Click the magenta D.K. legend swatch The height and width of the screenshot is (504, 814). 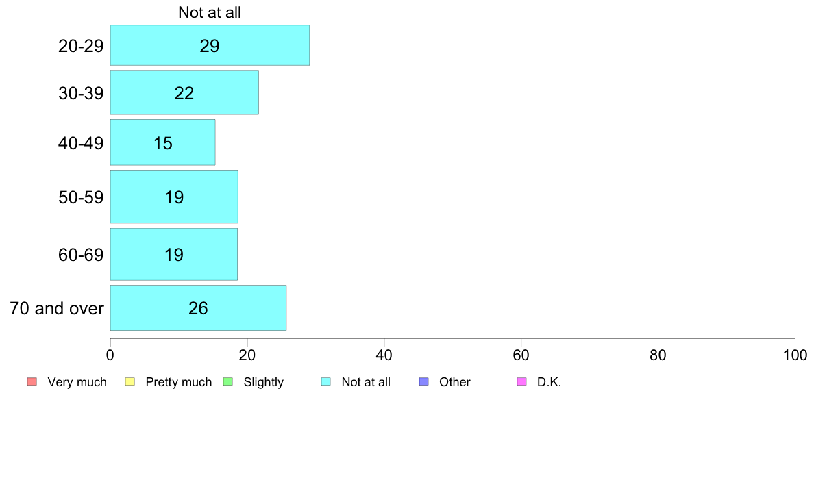(x=521, y=381)
